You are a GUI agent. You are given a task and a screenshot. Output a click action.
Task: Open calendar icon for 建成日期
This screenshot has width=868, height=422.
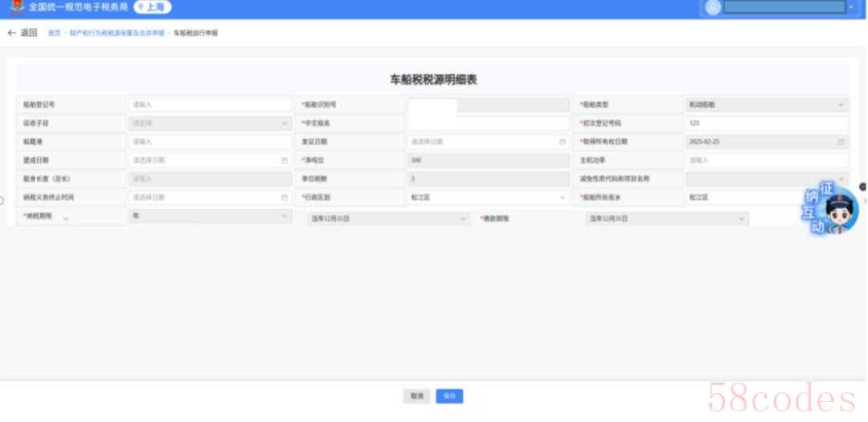[x=285, y=160]
